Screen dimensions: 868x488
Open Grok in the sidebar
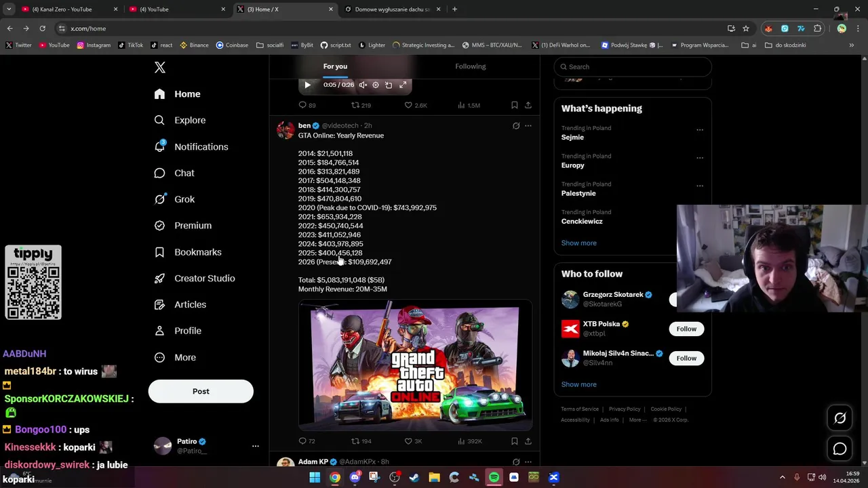point(174,199)
